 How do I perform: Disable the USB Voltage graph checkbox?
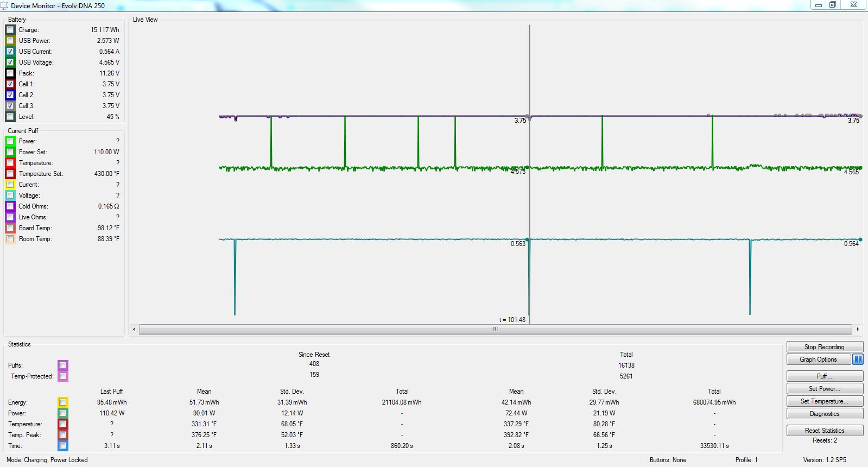pyautogui.click(x=10, y=62)
